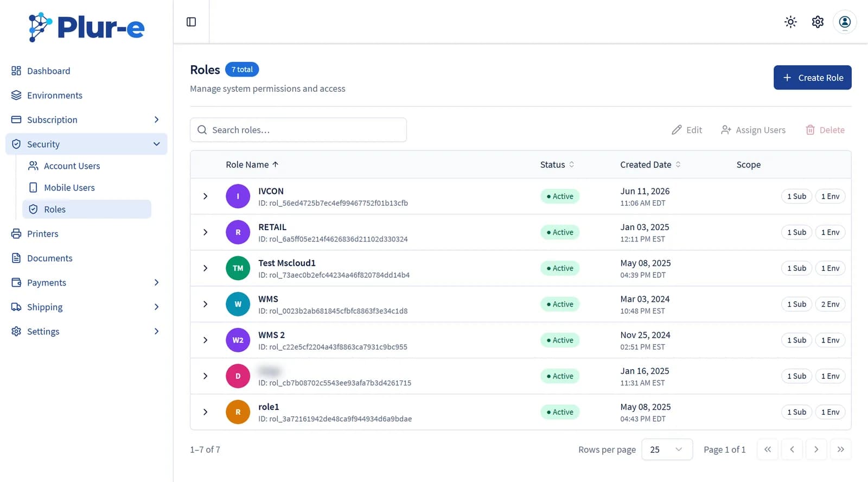Click Assign Users action
The height and width of the screenshot is (482, 868).
pos(753,130)
